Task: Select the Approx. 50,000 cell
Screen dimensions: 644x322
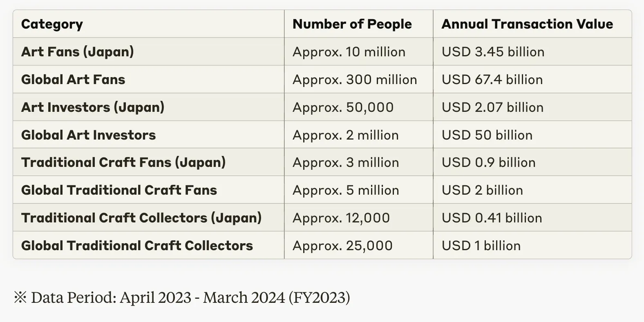Action: click(x=343, y=107)
